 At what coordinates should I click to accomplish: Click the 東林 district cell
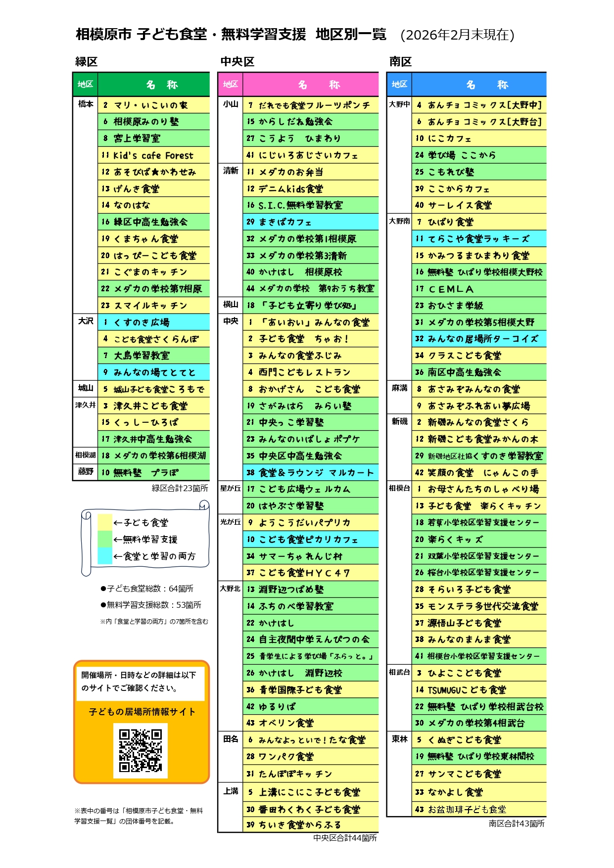[399, 739]
